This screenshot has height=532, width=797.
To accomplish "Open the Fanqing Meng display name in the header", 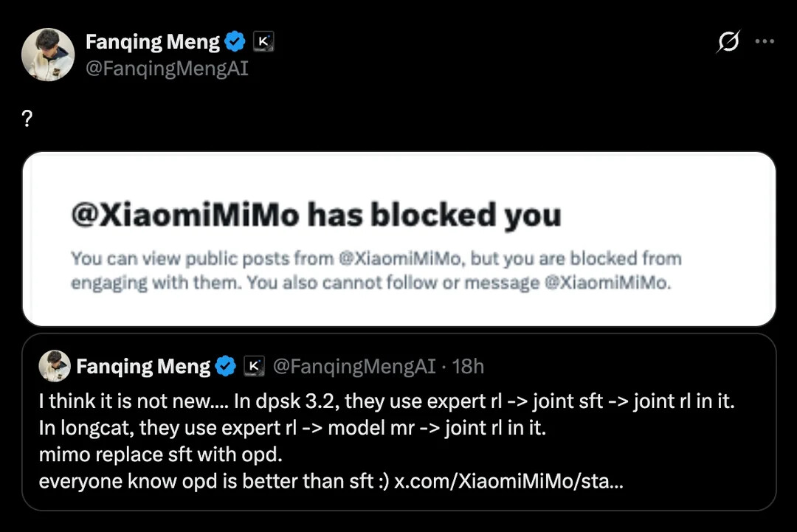I will pos(153,43).
